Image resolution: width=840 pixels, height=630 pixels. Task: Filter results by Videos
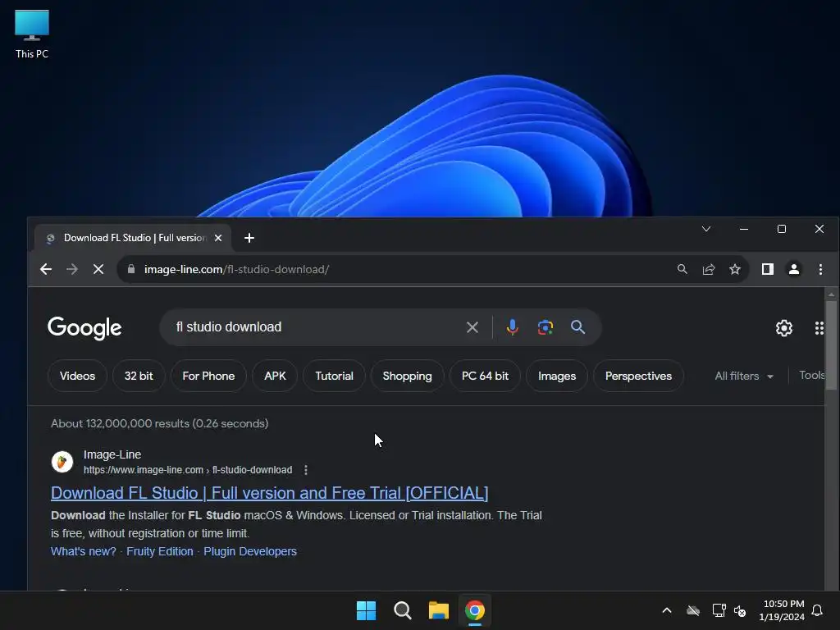(77, 376)
